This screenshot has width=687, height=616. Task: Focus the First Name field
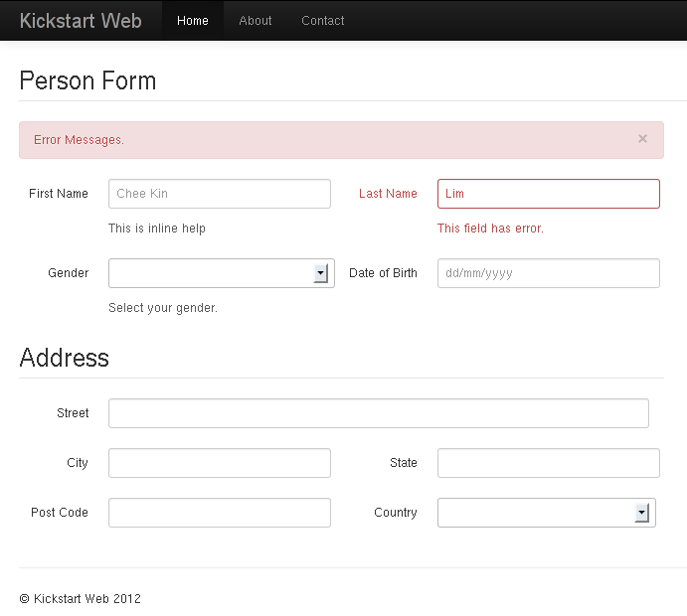[x=220, y=194]
